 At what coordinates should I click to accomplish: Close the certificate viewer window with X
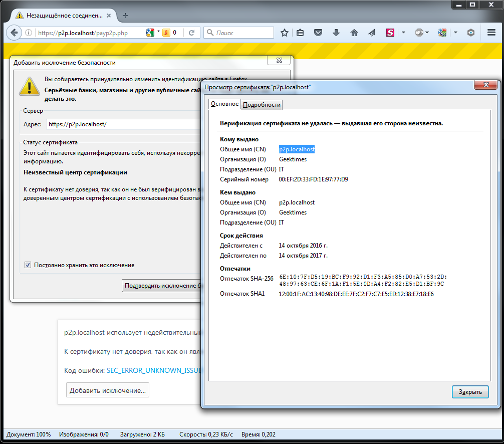click(x=485, y=85)
